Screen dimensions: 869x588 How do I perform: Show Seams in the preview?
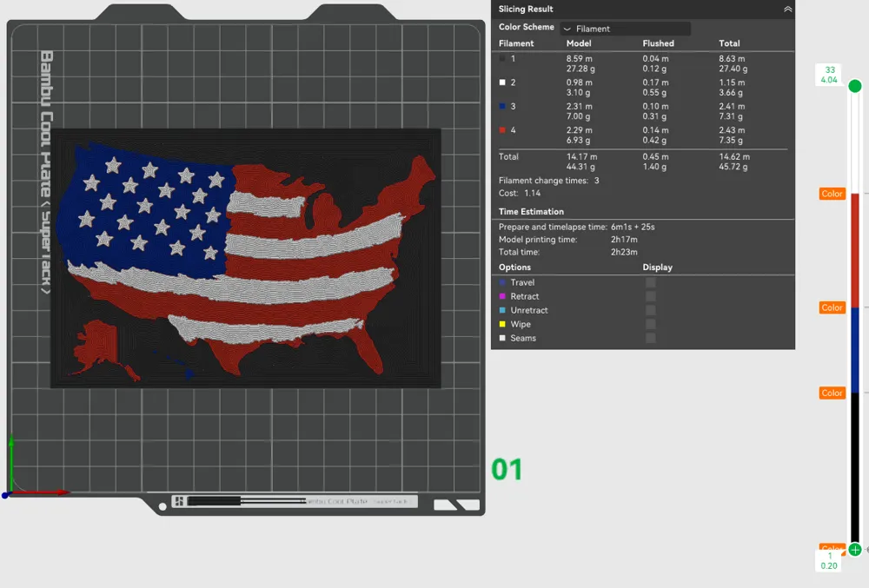tap(651, 338)
